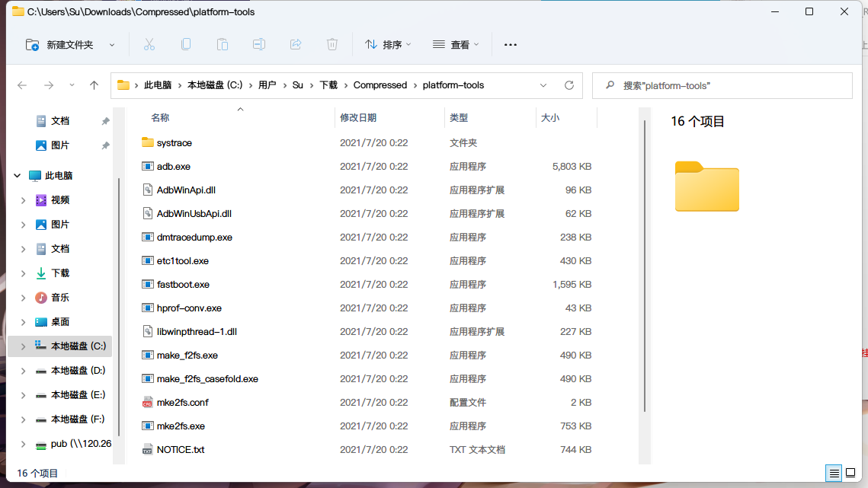This screenshot has width=868, height=488.
Task: Select pinned 文档 quick access item
Action: (x=59, y=121)
